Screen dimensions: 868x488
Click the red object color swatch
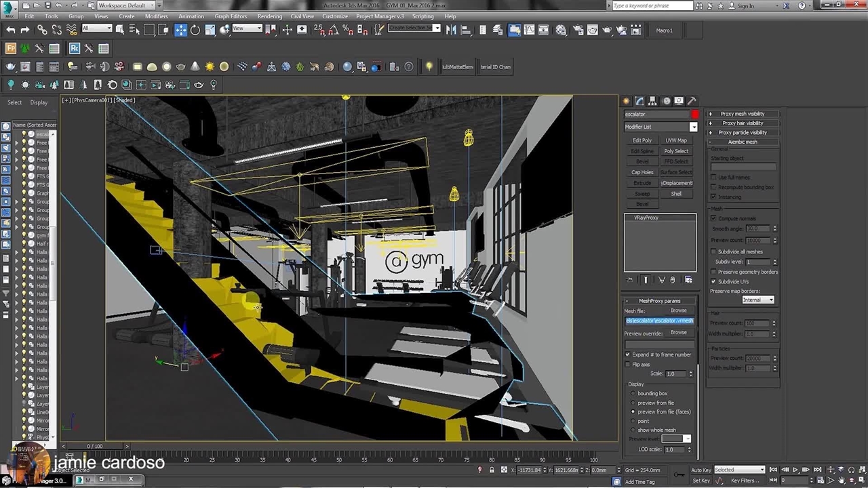(x=694, y=115)
